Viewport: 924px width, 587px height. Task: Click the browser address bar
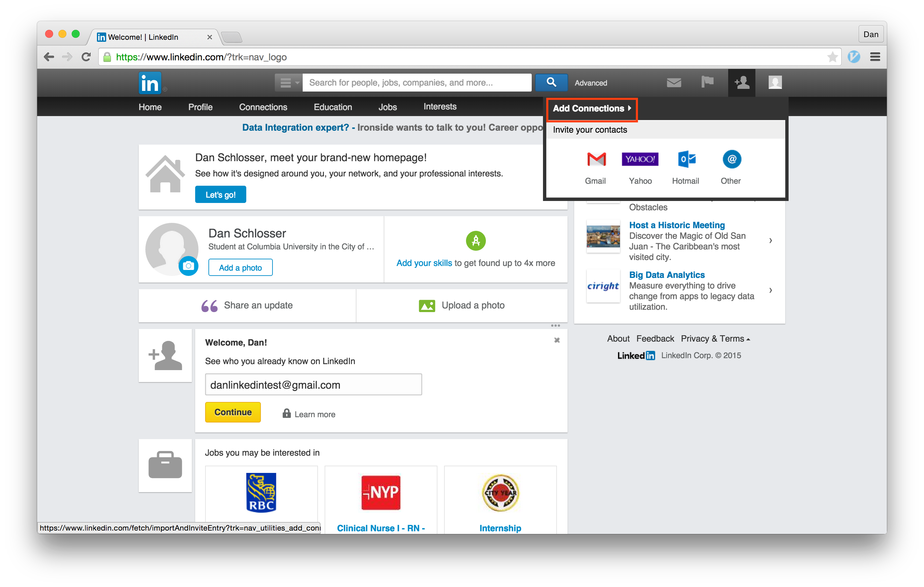click(470, 57)
